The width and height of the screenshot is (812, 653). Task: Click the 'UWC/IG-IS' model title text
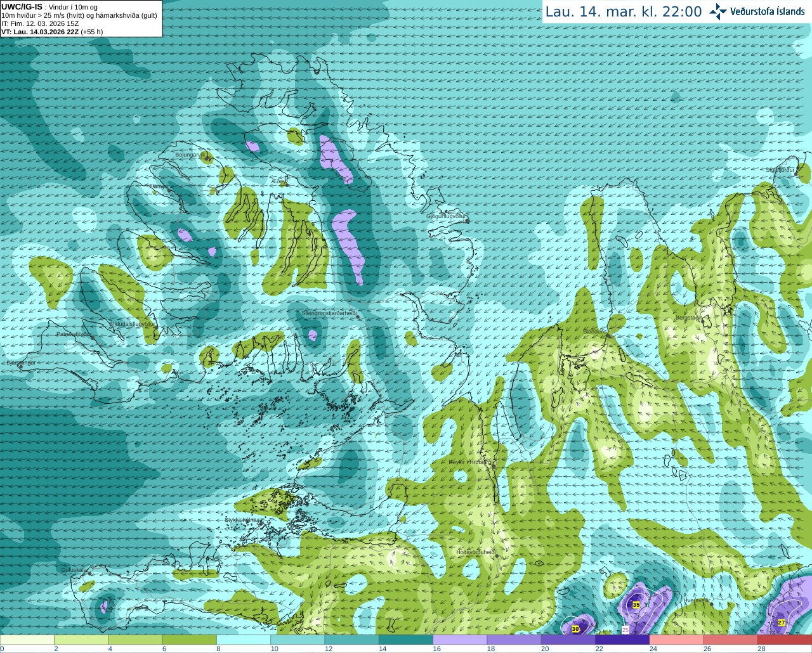coord(22,6)
